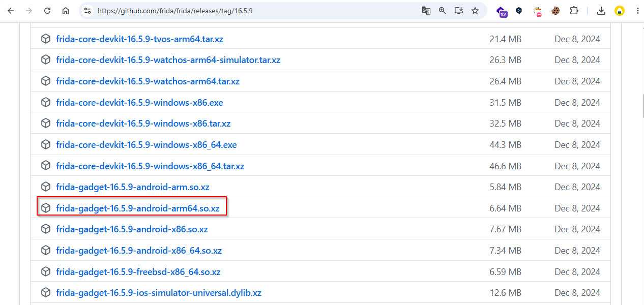Download frida-core-devkit-16.5.9-windows-x86_64.exe
This screenshot has width=644, height=305.
146,145
